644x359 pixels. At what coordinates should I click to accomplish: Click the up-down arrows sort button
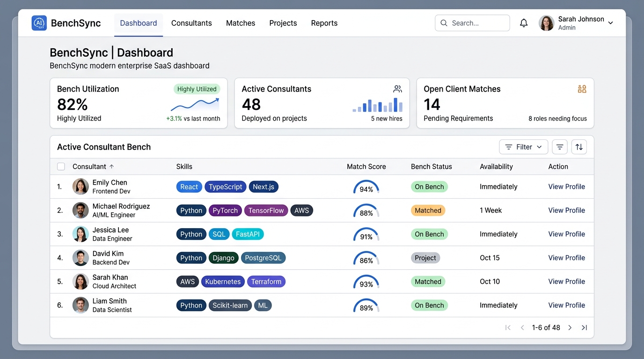579,147
